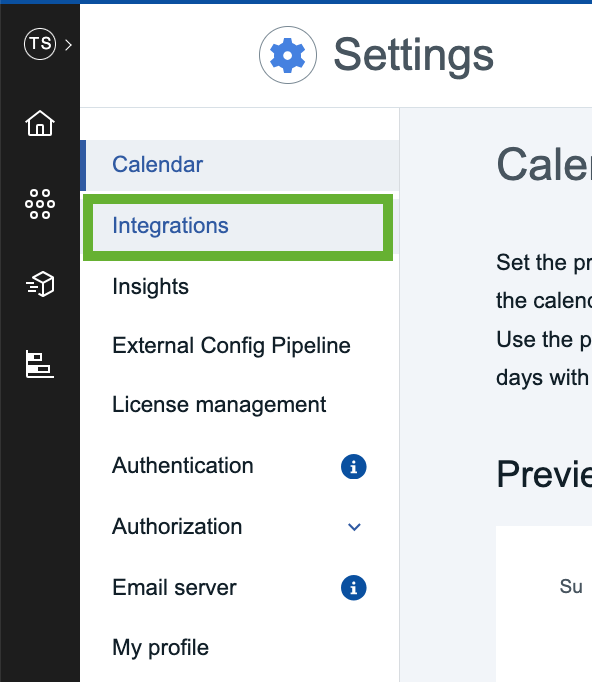
Task: Open External Config Pipeline settings
Action: (x=240, y=346)
